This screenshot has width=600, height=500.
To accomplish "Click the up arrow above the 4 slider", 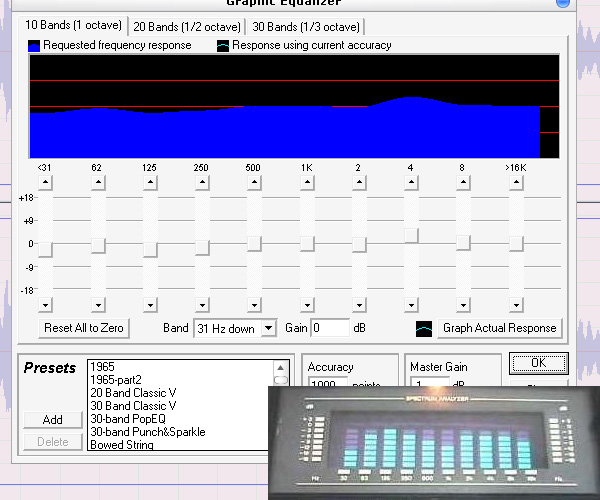I will [x=411, y=182].
